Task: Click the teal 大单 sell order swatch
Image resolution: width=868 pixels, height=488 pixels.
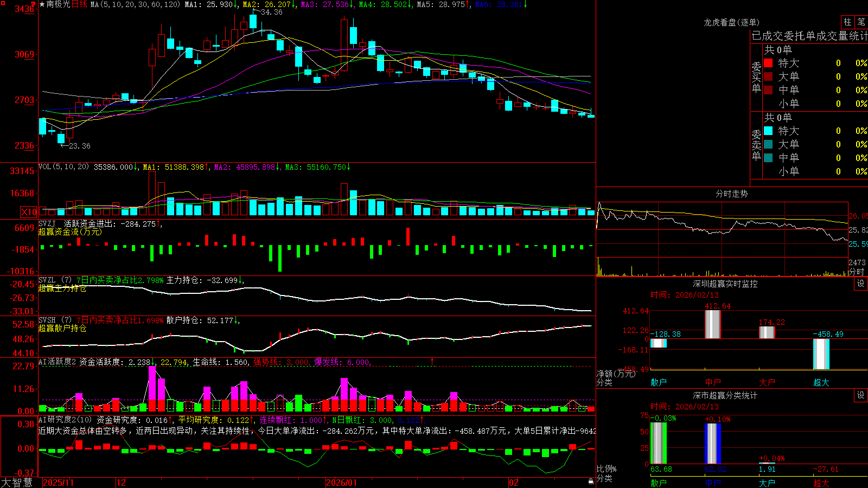Action: tap(768, 144)
